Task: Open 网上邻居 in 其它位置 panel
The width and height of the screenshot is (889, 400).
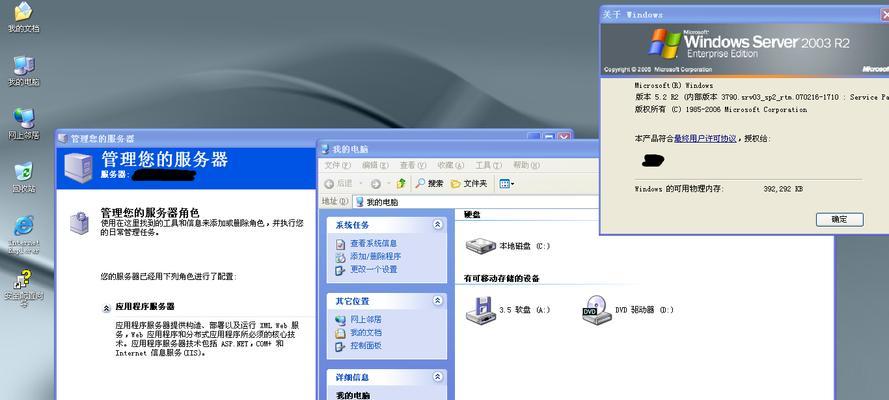Action: (x=366, y=320)
